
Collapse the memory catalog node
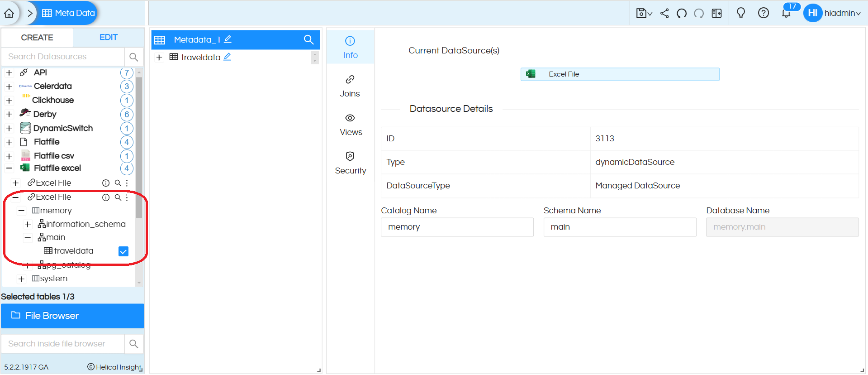(x=21, y=211)
